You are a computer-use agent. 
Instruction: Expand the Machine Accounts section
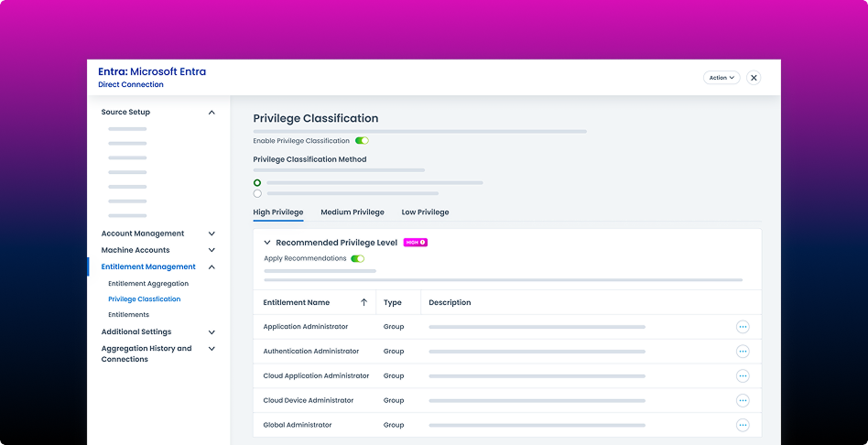coord(212,250)
